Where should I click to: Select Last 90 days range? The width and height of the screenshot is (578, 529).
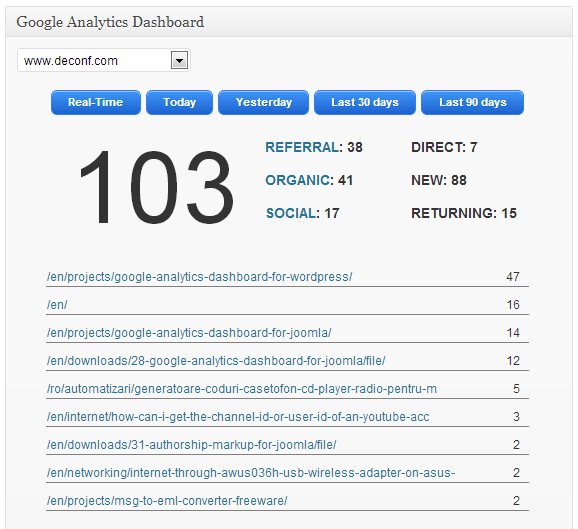(473, 102)
